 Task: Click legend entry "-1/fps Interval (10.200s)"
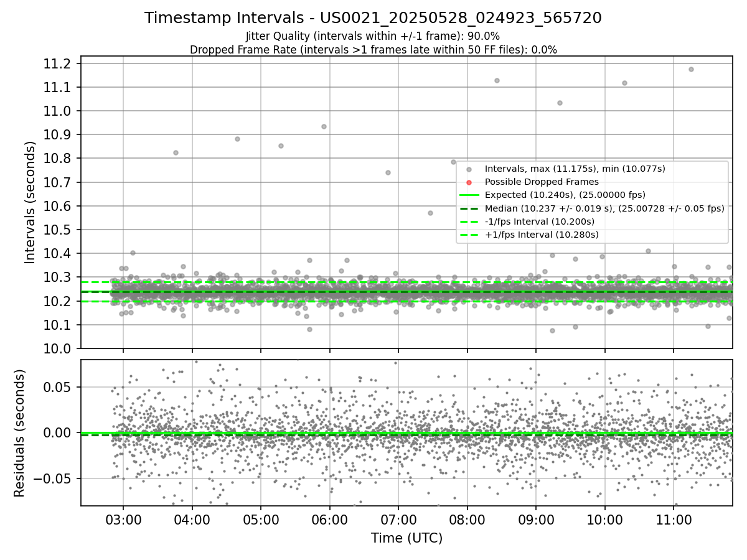[540, 222]
